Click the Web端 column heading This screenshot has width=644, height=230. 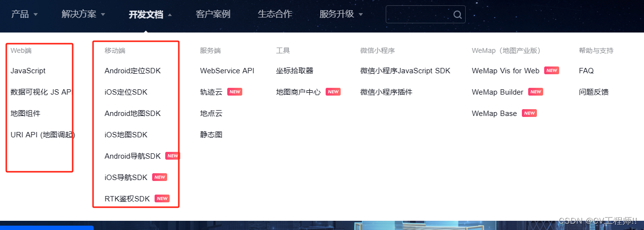click(x=21, y=50)
